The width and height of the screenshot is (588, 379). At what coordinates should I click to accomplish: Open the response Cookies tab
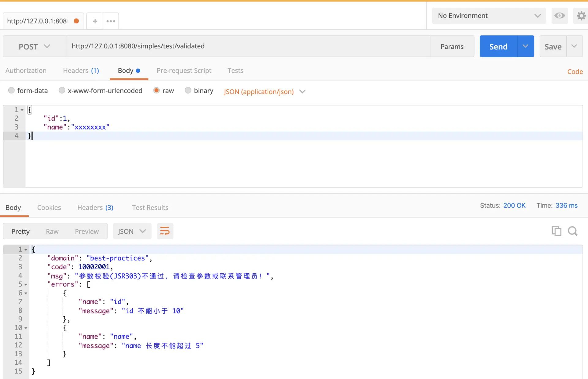click(x=49, y=208)
